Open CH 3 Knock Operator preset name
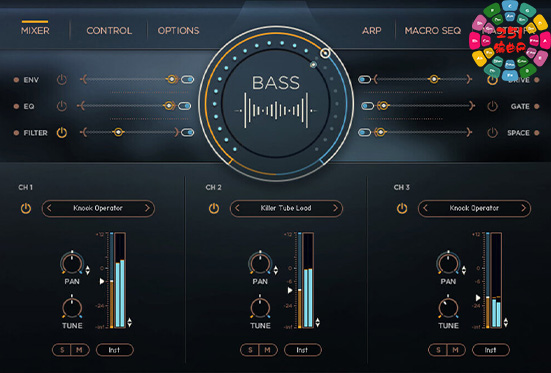551x373 pixels. pyautogui.click(x=474, y=208)
